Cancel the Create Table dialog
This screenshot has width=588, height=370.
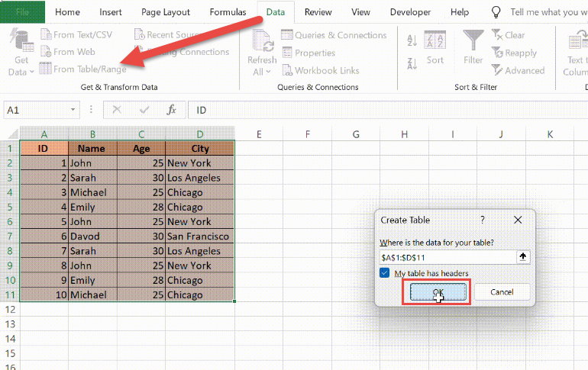click(x=502, y=291)
